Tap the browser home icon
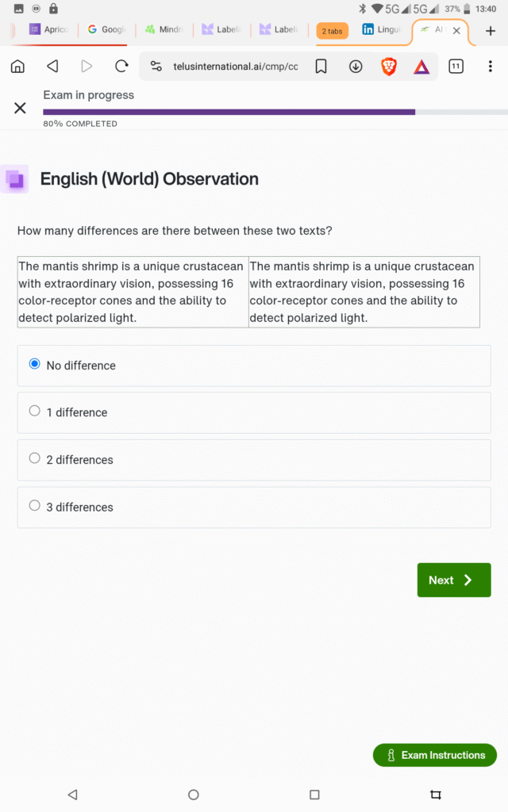Image resolution: width=508 pixels, height=812 pixels. click(17, 67)
